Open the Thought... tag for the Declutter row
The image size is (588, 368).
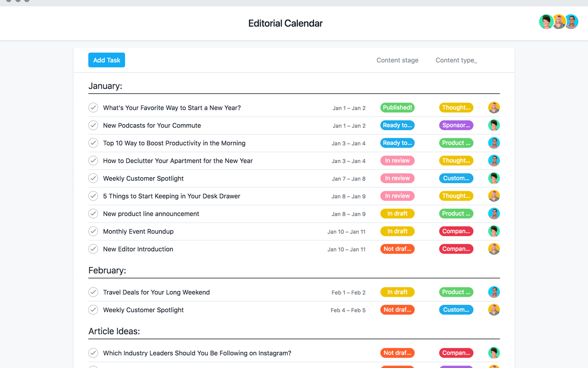point(456,160)
